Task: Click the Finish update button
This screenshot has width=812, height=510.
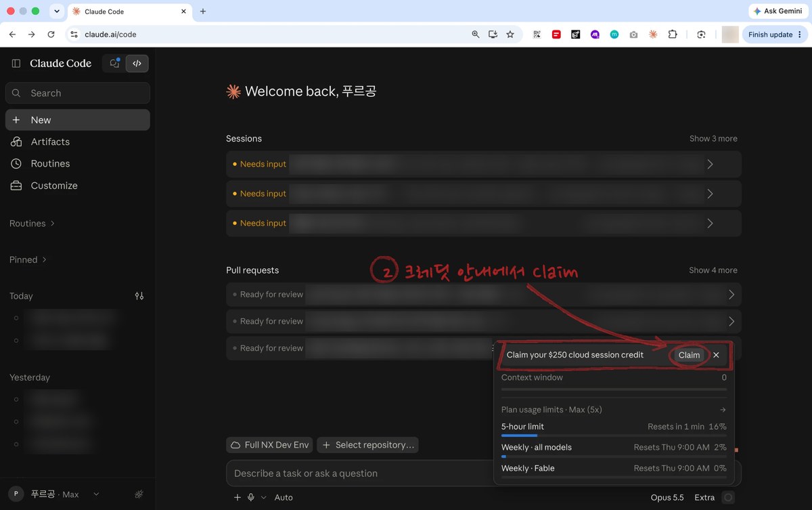Action: point(775,35)
